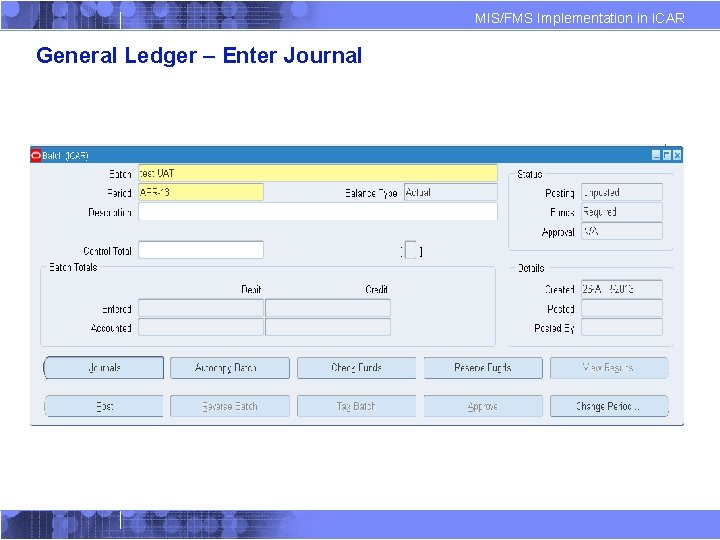Click the Reserve Funds button
720x540 pixels.
pos(483,368)
